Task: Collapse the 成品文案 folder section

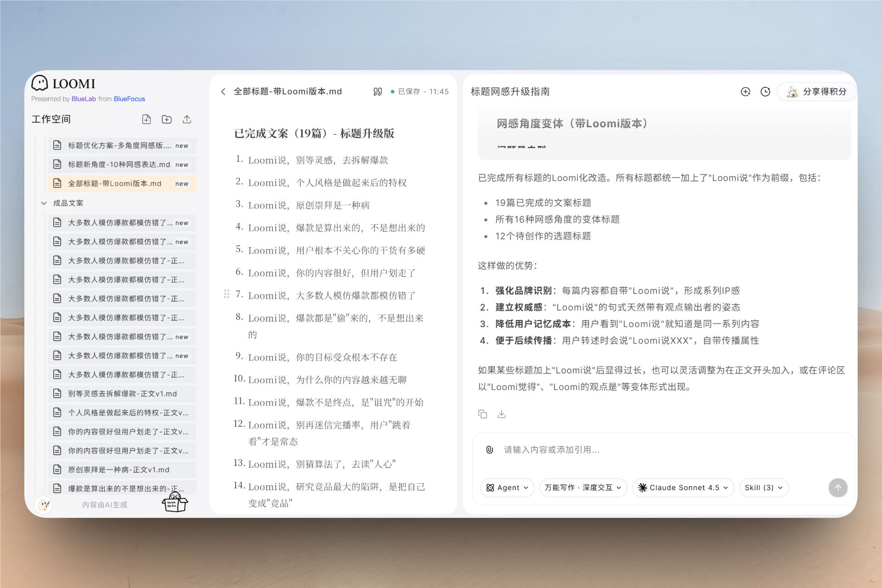Action: pos(44,203)
